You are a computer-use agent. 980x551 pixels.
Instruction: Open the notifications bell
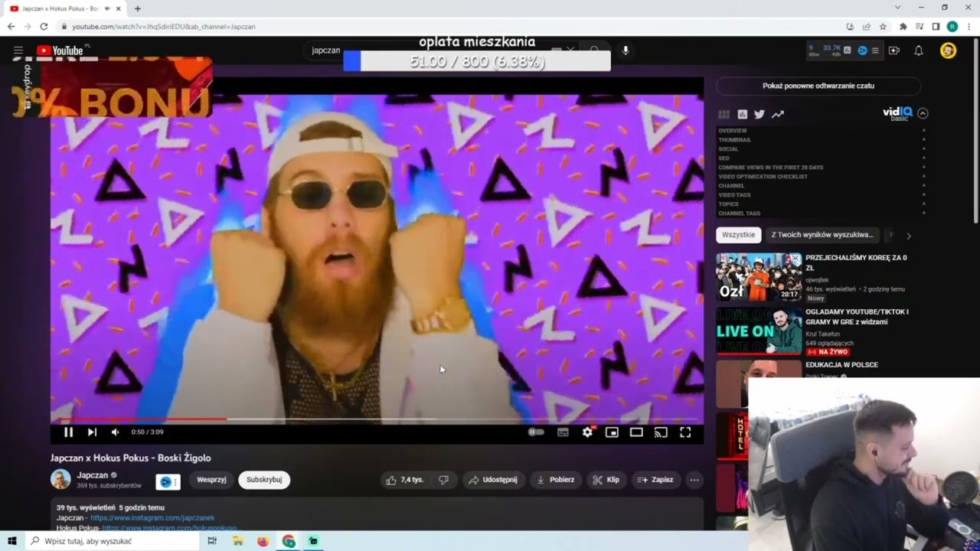click(919, 51)
